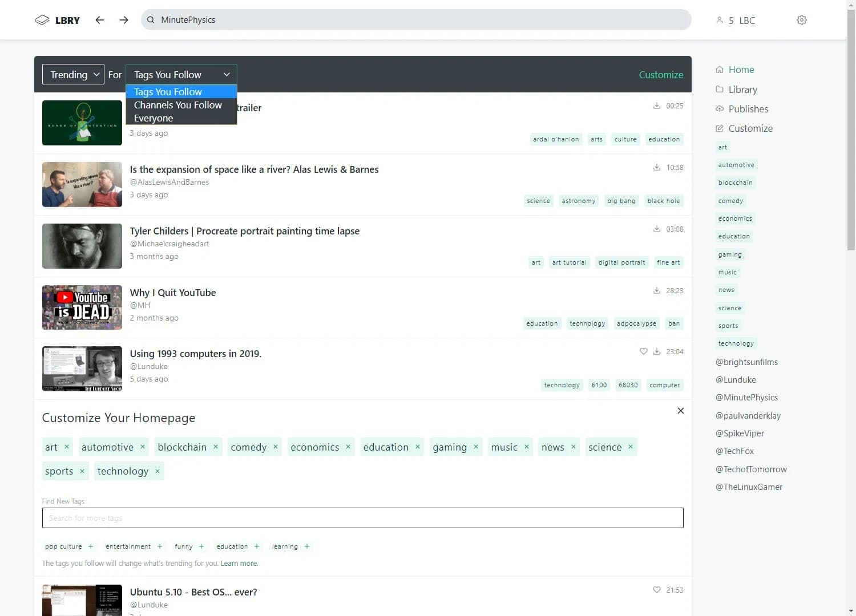Click the page vertical scrollbar
The image size is (856, 616).
pyautogui.click(x=851, y=130)
